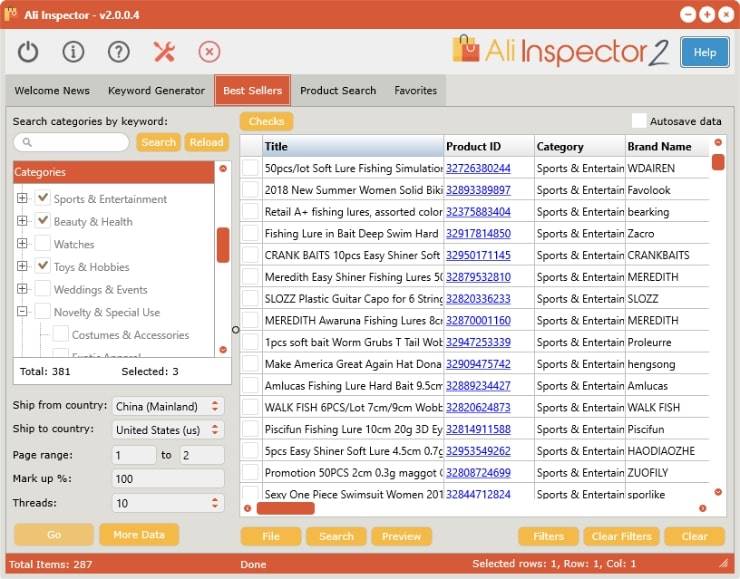Click the More Data button
The width and height of the screenshot is (740, 579).
[x=139, y=535]
